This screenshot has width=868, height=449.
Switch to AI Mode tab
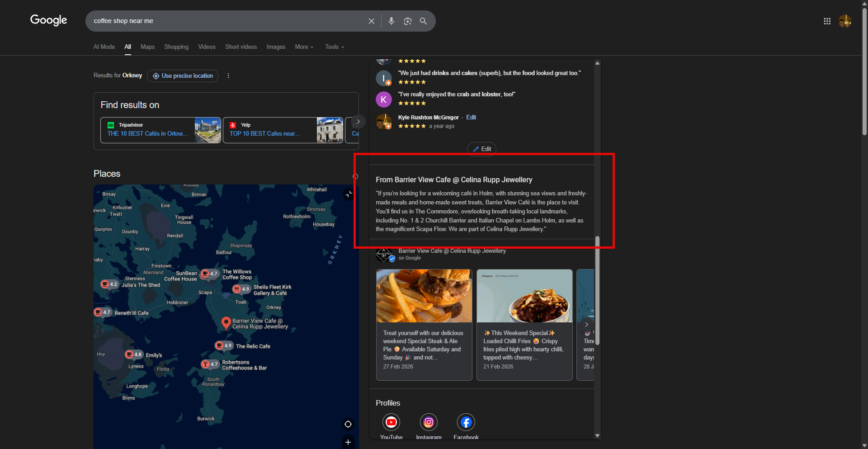tap(104, 47)
